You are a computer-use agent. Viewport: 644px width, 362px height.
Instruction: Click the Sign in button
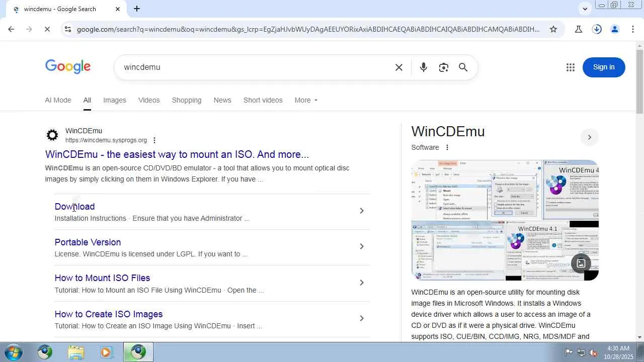tap(604, 67)
